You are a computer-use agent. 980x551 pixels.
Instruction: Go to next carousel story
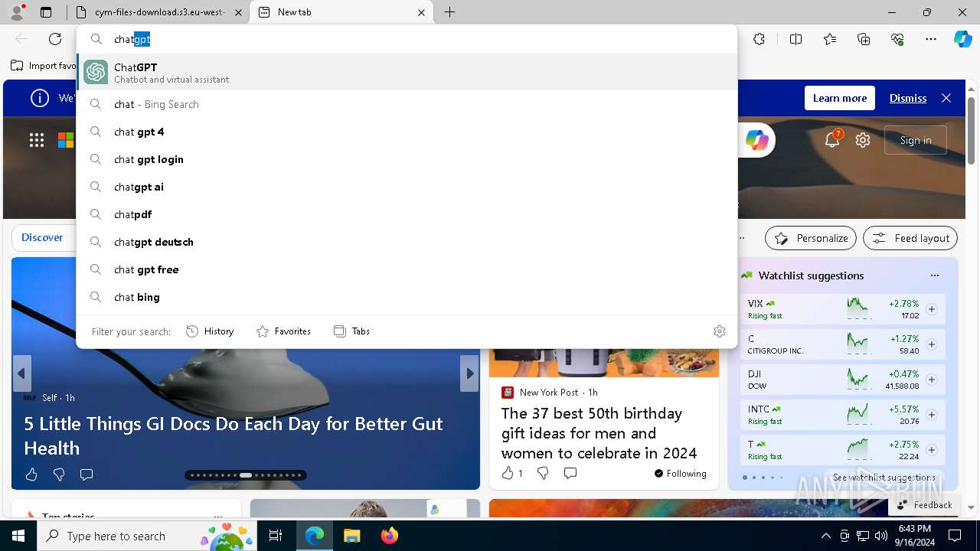(x=469, y=373)
